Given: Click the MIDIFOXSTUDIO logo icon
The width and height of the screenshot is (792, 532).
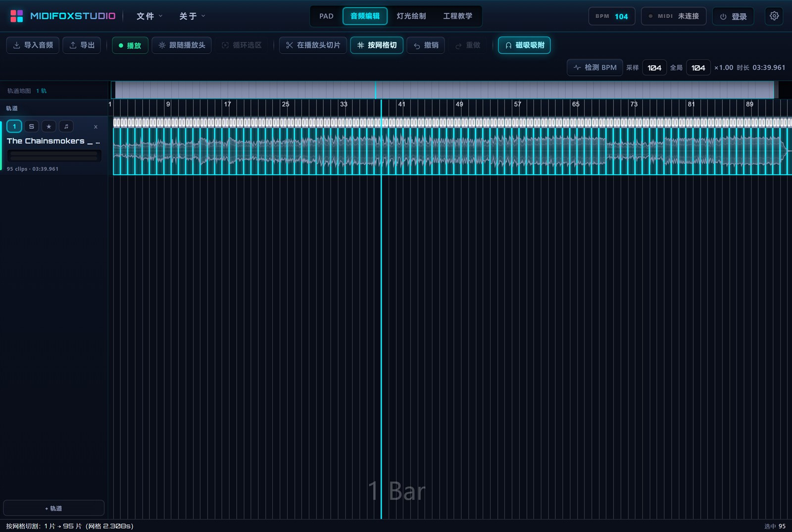Looking at the screenshot, I should 17,16.
